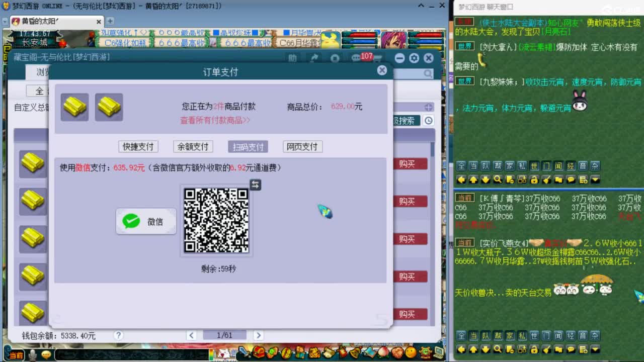
Task: Toggle 全 channel in world-chat pane
Action: pyautogui.click(x=461, y=166)
